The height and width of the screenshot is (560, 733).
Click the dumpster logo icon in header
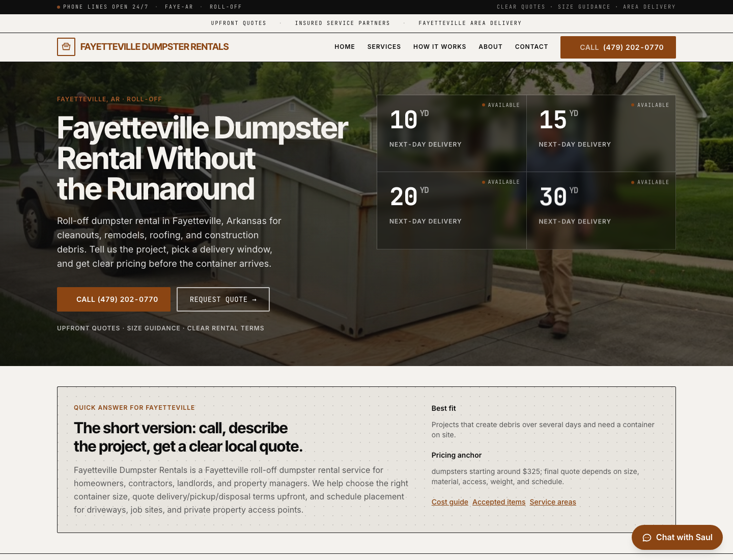(x=66, y=47)
